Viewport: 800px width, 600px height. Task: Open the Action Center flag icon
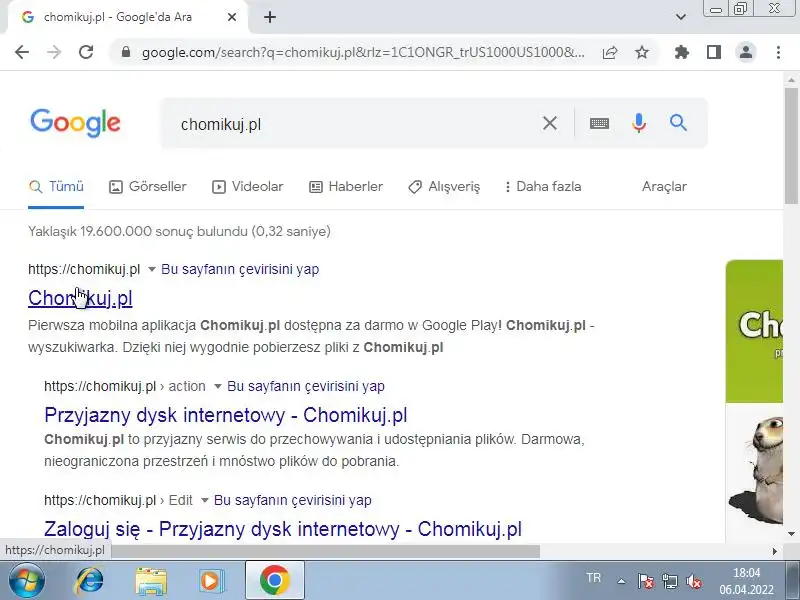click(645, 581)
